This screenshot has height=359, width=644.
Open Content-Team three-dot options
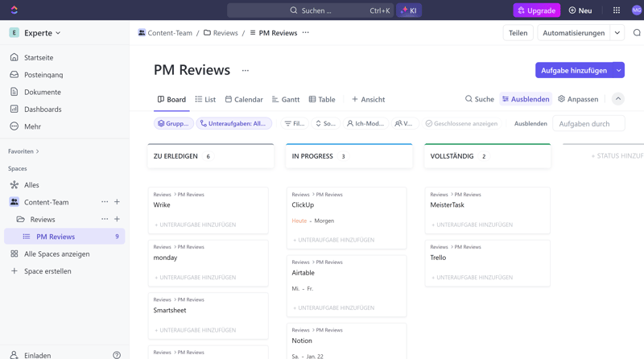pos(105,202)
